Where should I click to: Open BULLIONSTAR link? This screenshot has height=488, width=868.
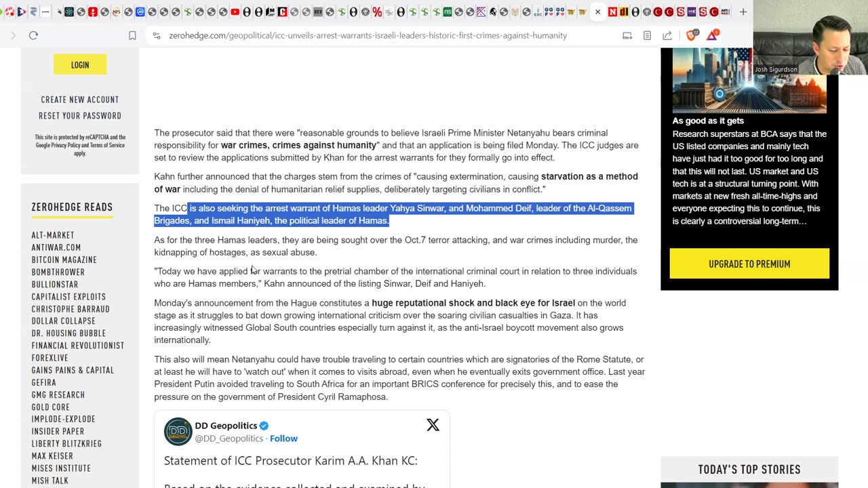click(x=55, y=284)
